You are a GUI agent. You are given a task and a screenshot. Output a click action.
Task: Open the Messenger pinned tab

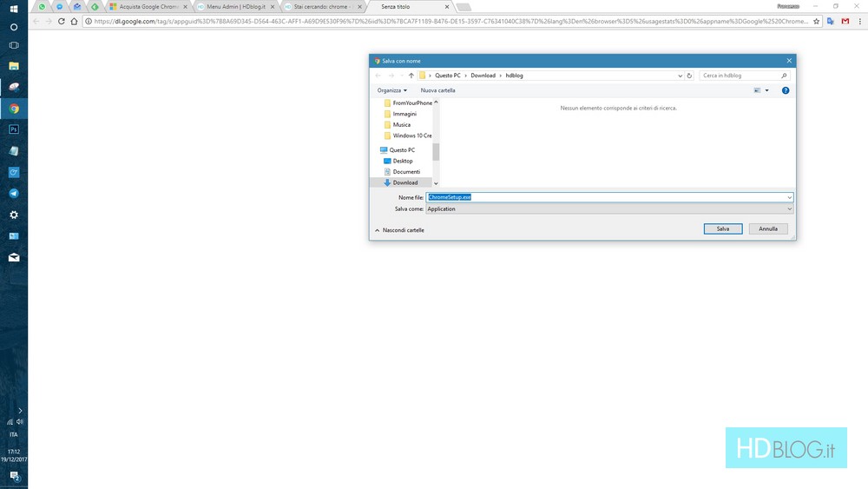[60, 7]
